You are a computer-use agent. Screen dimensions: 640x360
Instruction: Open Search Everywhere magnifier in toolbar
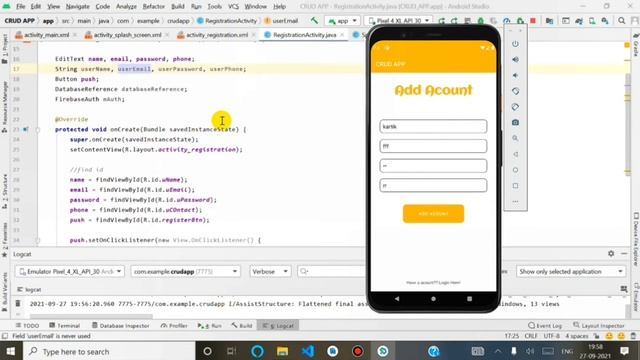pyautogui.click(x=621, y=20)
